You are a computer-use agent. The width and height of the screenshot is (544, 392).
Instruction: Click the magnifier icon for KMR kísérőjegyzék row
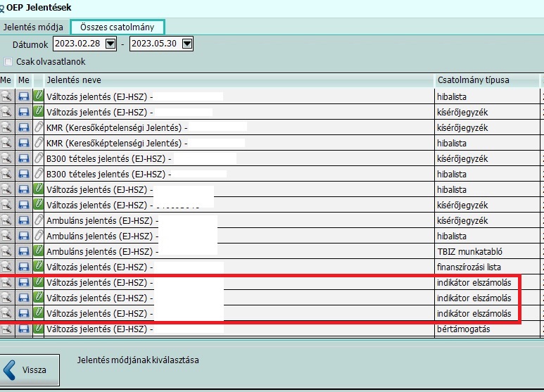pos(7,127)
